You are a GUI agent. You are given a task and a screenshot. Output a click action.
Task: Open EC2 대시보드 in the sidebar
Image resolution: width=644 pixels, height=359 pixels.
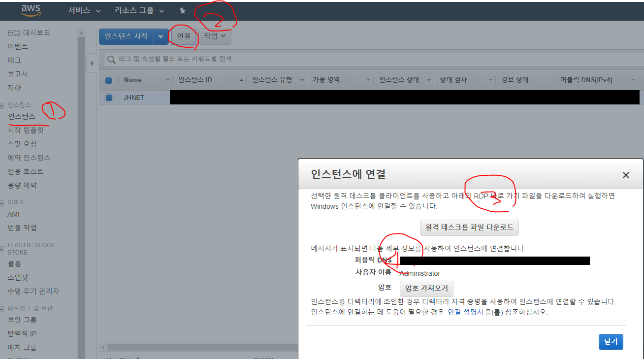29,33
